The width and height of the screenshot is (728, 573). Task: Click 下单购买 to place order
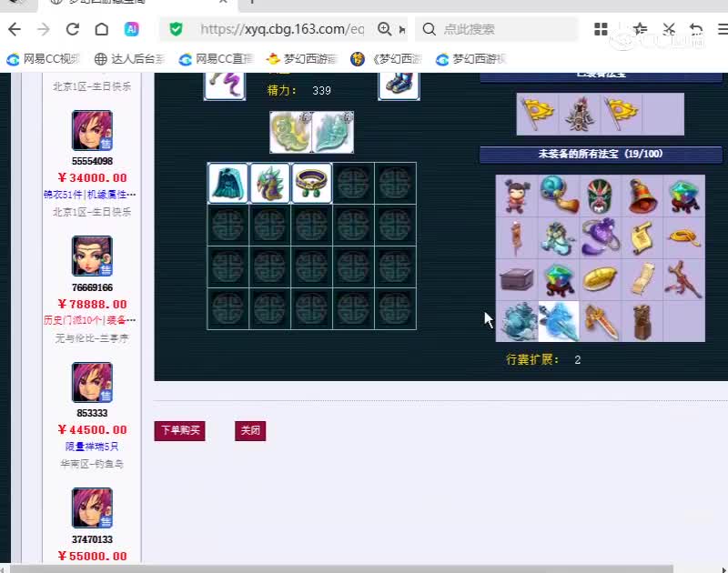pos(179,430)
